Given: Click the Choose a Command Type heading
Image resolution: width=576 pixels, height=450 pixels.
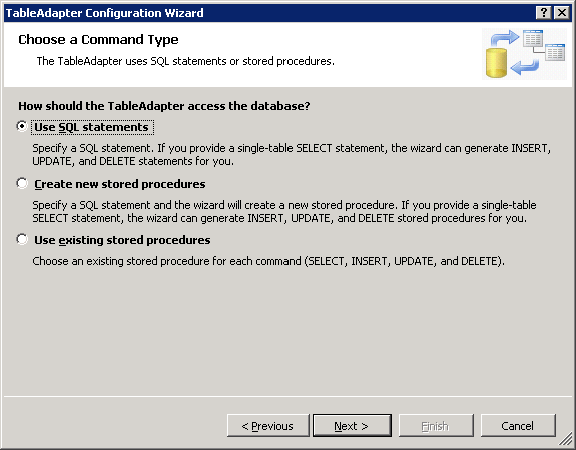Looking at the screenshot, I should coord(98,40).
